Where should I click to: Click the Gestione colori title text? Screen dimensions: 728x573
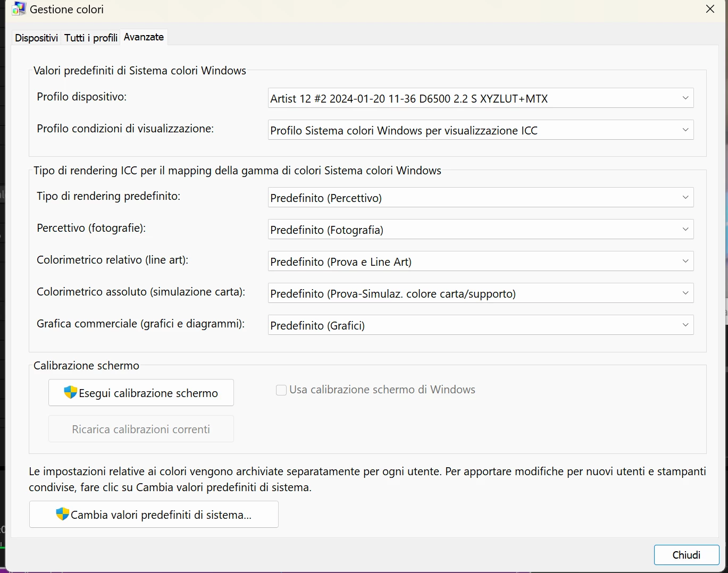(x=66, y=10)
